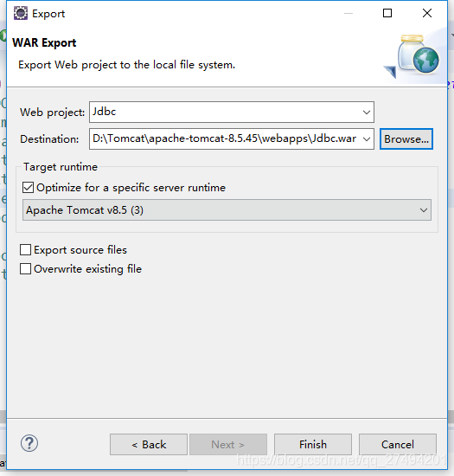Viewport: 454px width, 476px height.
Task: Expand the Destination path dropdown arrow
Action: [367, 139]
